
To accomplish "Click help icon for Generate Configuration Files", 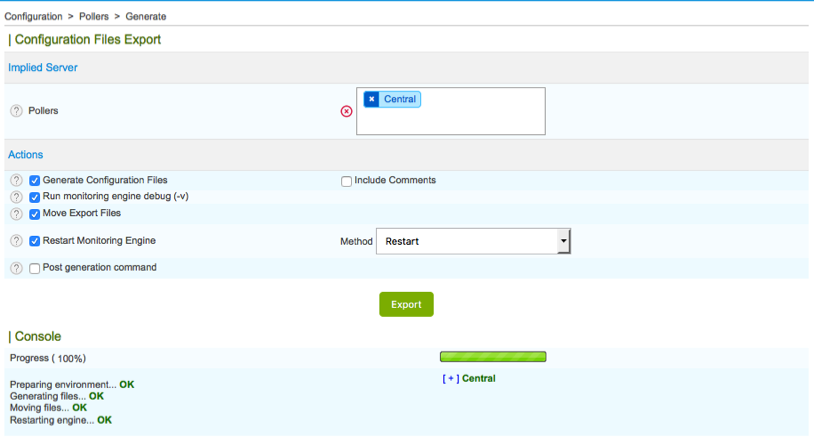I will coord(16,181).
